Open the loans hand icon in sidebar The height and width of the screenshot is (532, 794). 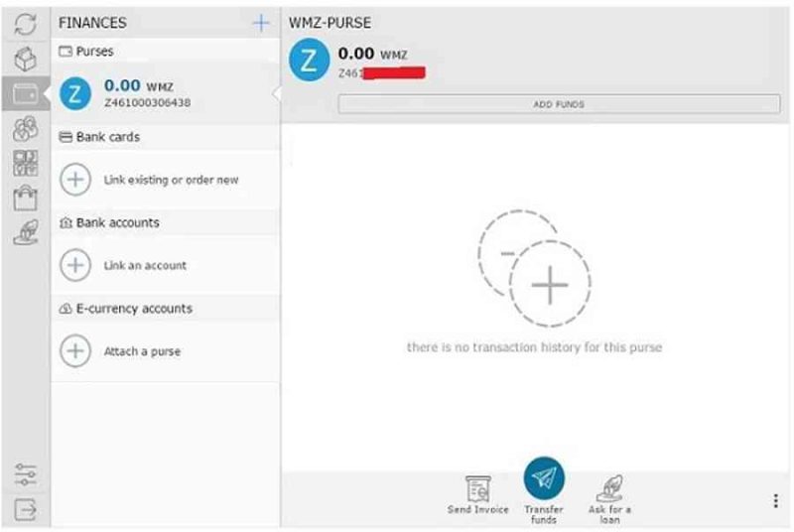(x=26, y=232)
